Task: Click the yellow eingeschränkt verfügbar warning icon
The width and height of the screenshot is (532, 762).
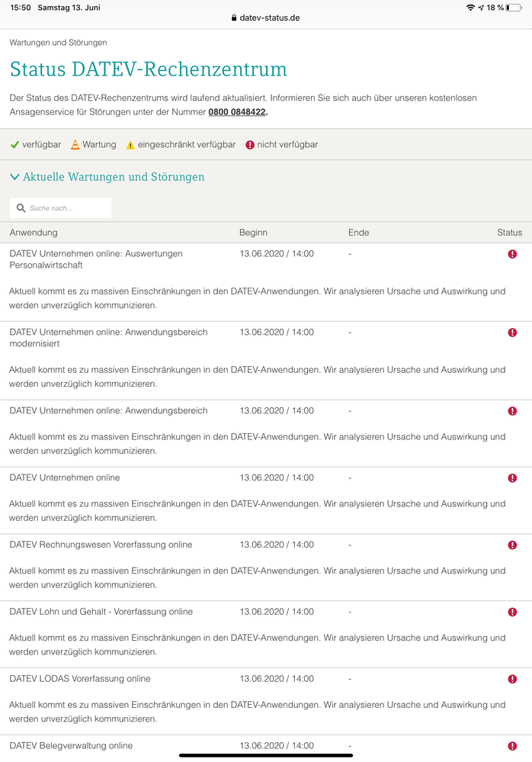Action: pos(130,145)
